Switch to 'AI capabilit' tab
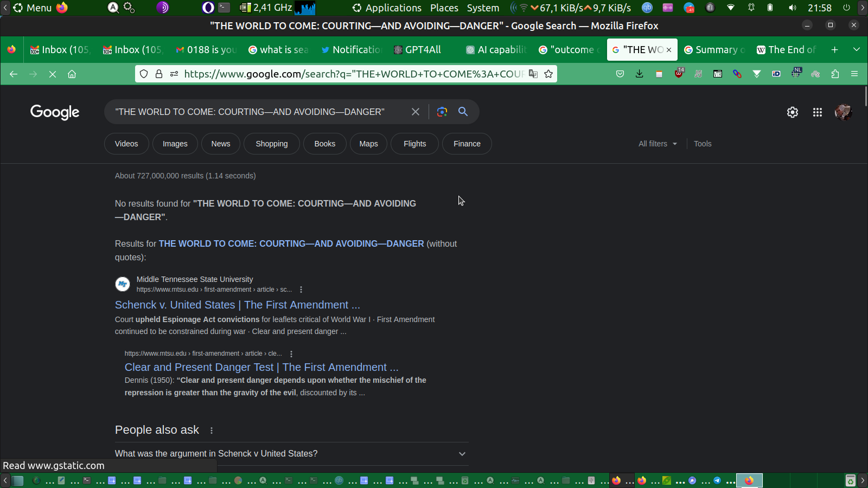The width and height of the screenshot is (868, 488). click(496, 49)
